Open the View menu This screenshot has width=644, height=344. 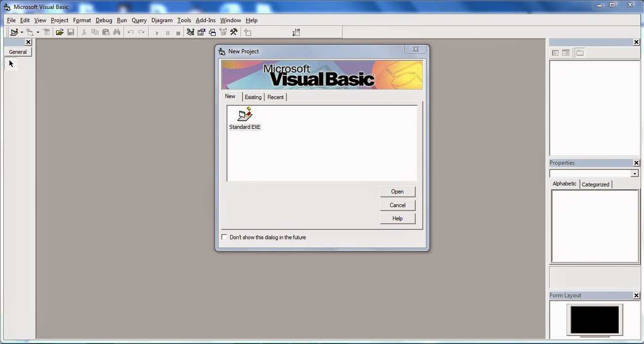40,20
